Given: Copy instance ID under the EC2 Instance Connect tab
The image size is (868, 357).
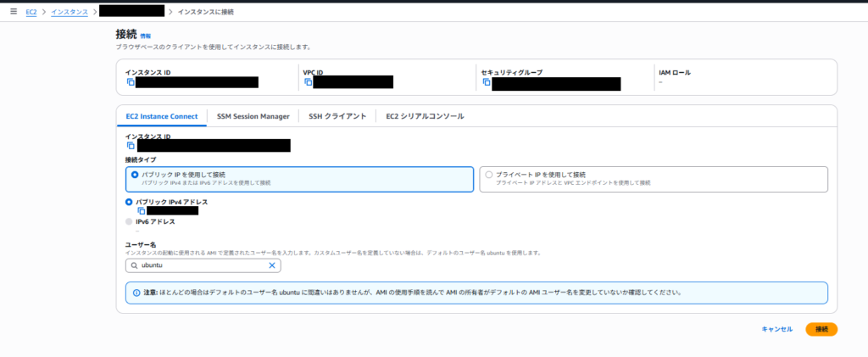Looking at the screenshot, I should pyautogui.click(x=131, y=146).
